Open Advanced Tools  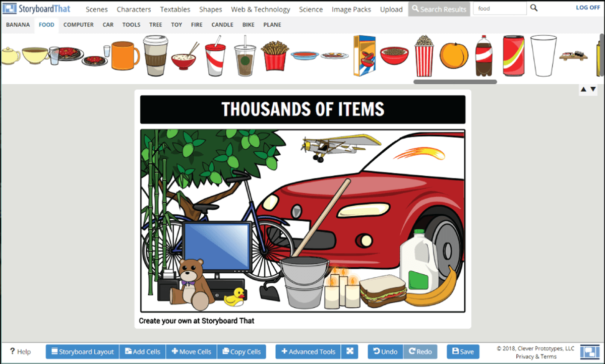[x=308, y=351]
